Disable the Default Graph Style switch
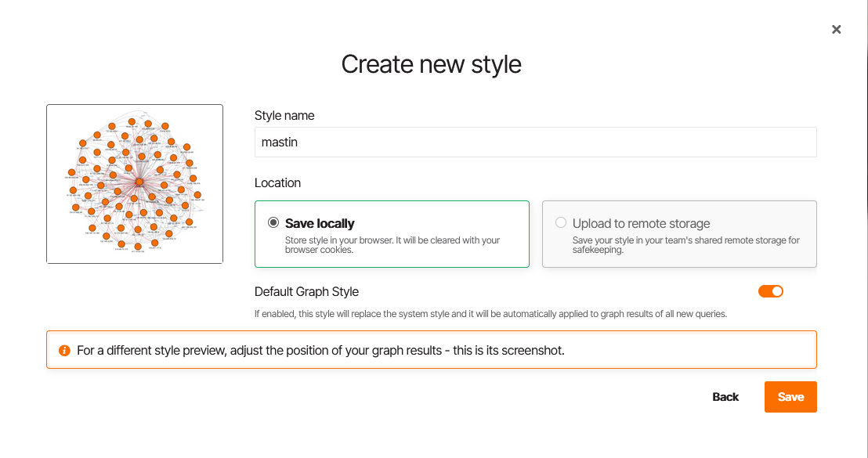 click(x=771, y=291)
